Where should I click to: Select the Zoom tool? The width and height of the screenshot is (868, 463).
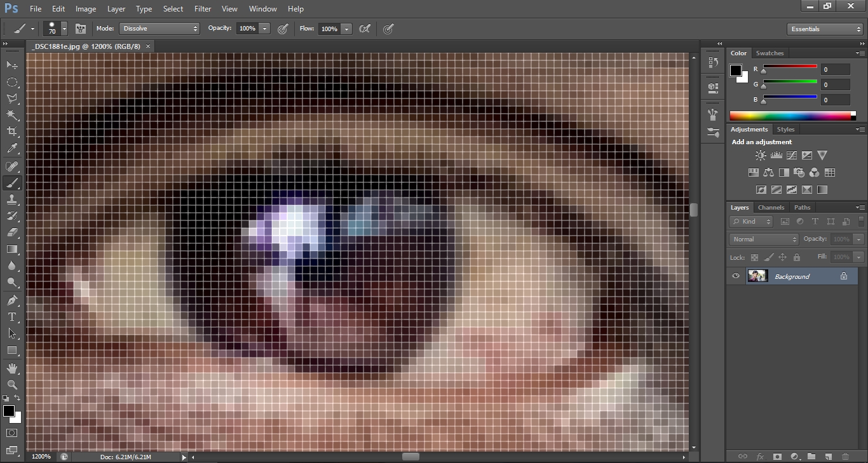[12, 384]
